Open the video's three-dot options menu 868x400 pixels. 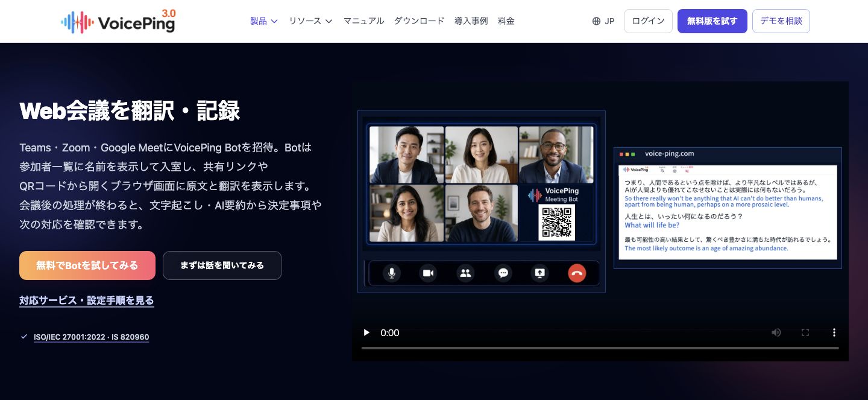(834, 332)
